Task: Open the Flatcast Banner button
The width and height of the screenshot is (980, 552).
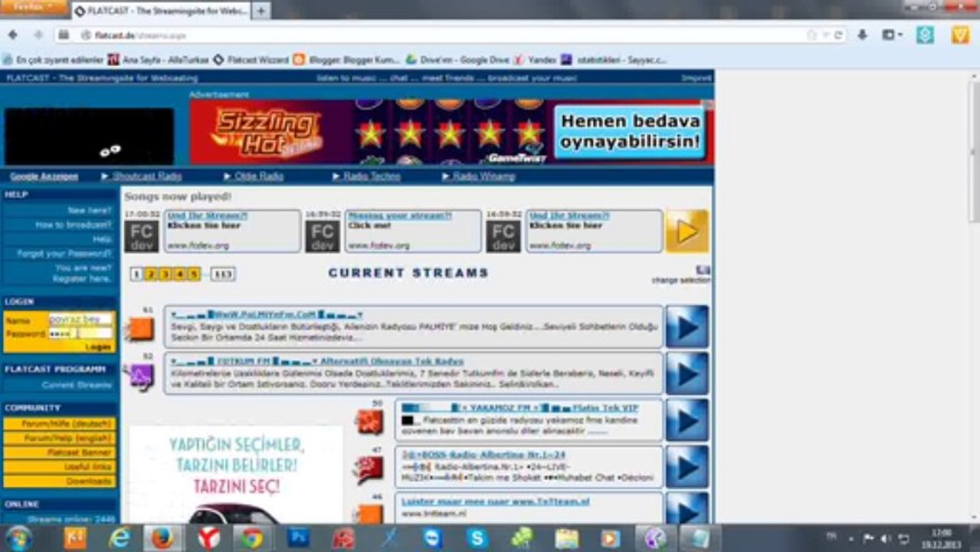Action: 60,452
